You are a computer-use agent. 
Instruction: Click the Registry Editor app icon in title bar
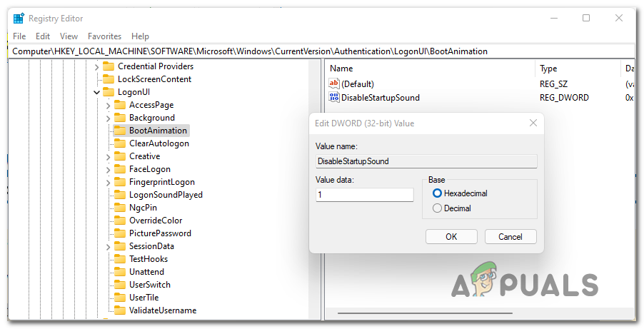[x=19, y=19]
